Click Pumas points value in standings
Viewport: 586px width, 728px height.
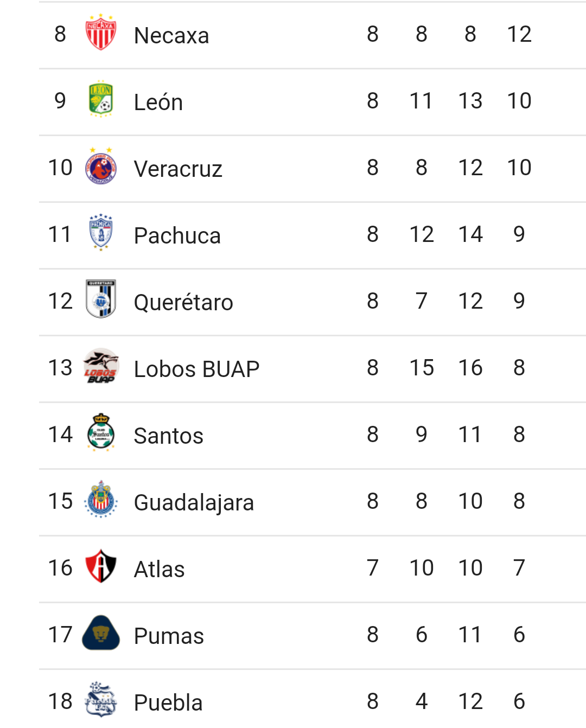tap(519, 635)
